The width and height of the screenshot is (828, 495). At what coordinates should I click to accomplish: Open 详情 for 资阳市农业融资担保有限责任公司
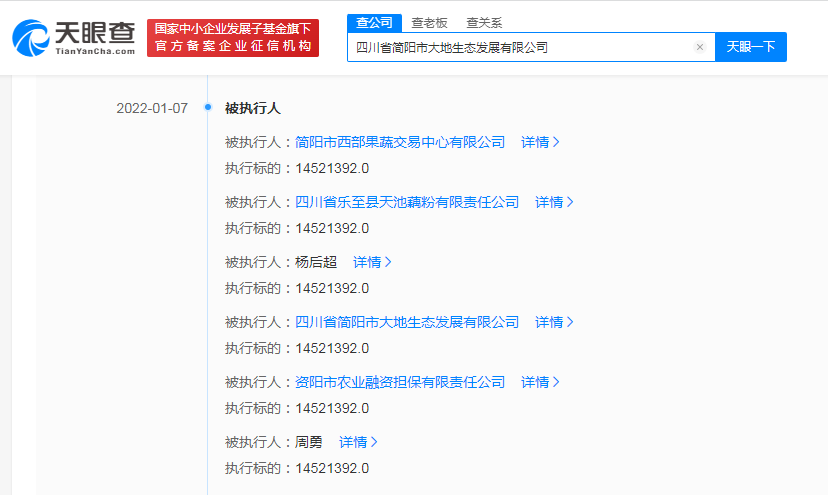pos(540,382)
